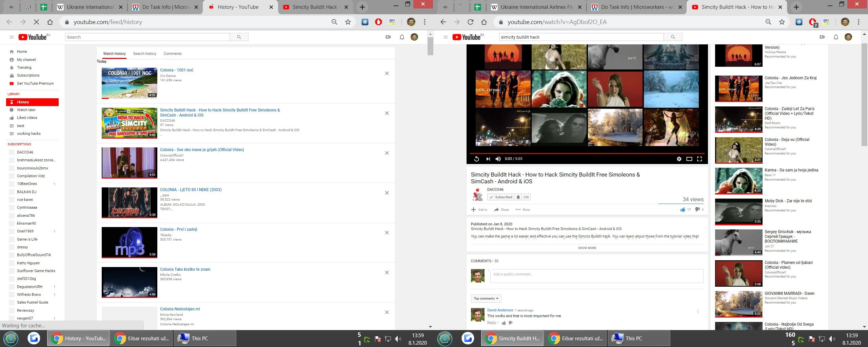Like David Anderson's comment
The width and height of the screenshot is (868, 347).
coord(504,323)
